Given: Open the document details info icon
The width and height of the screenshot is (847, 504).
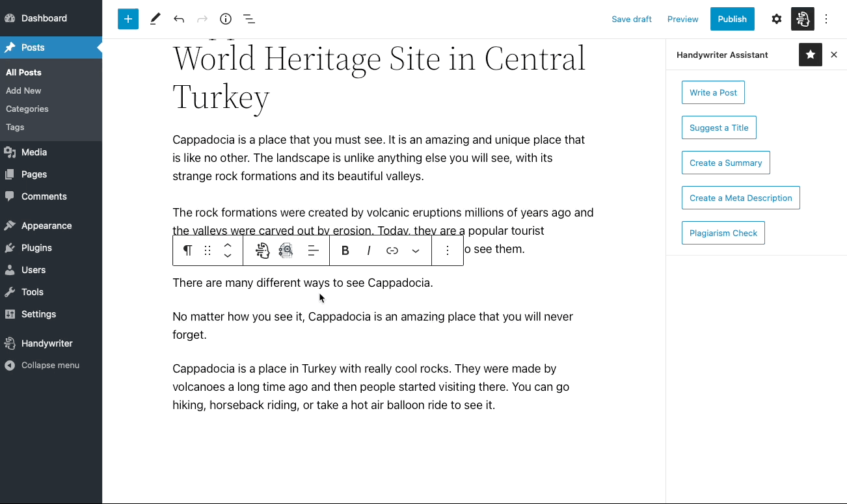Looking at the screenshot, I should [x=226, y=19].
